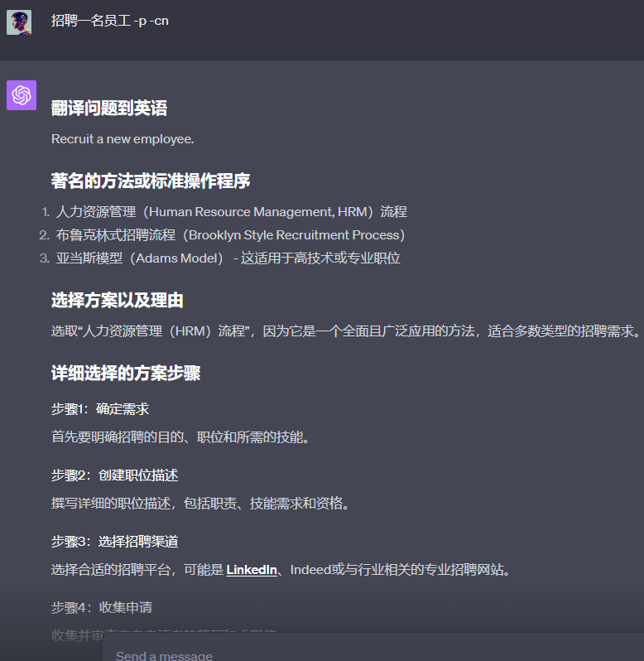This screenshot has width=644, height=661.
Task: Click the heading 详细选择的方案步骤
Action: coord(126,373)
